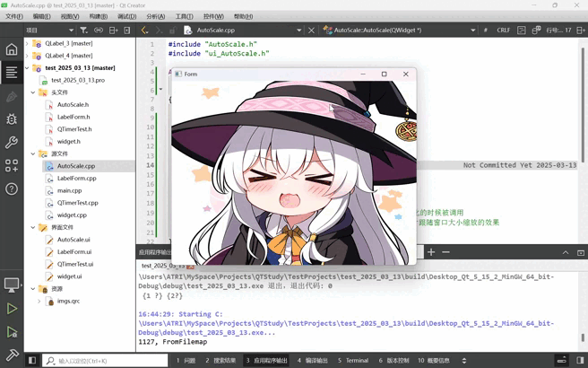Open the kit selector monitor icon
This screenshot has width=588, height=368.
(12, 285)
